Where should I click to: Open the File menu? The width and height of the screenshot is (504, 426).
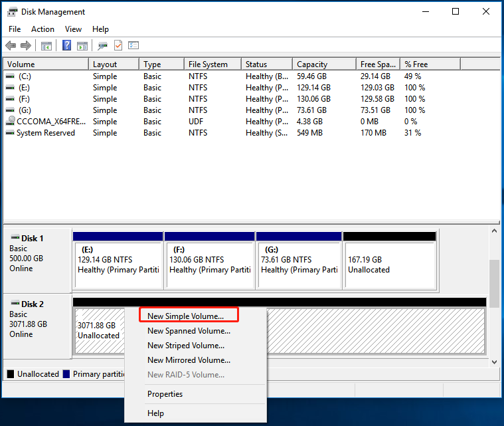pyautogui.click(x=15, y=29)
